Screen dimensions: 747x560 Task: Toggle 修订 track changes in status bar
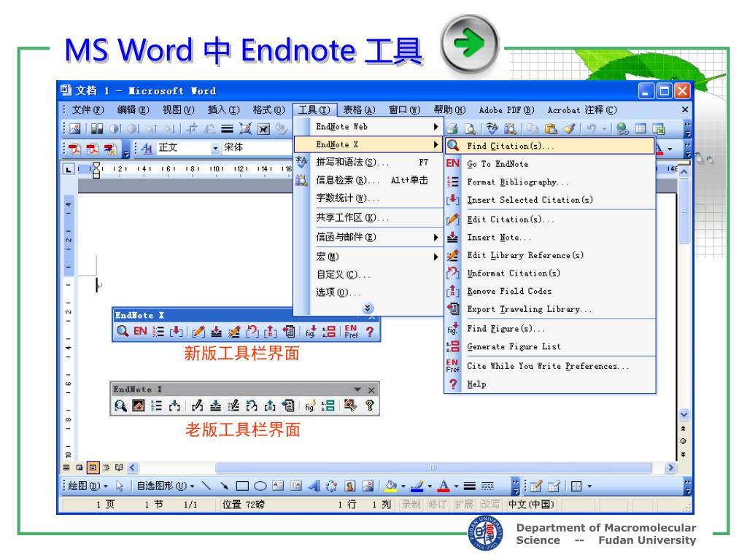point(438,505)
